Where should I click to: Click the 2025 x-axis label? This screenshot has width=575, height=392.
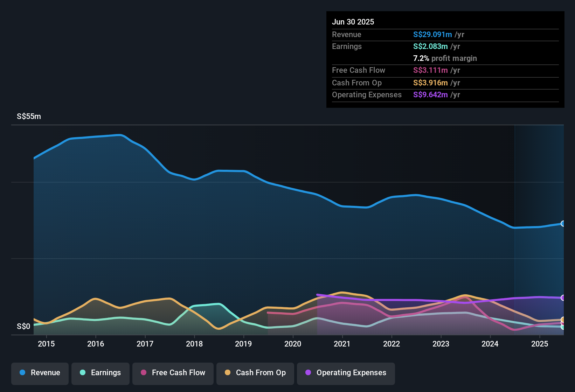pos(540,344)
